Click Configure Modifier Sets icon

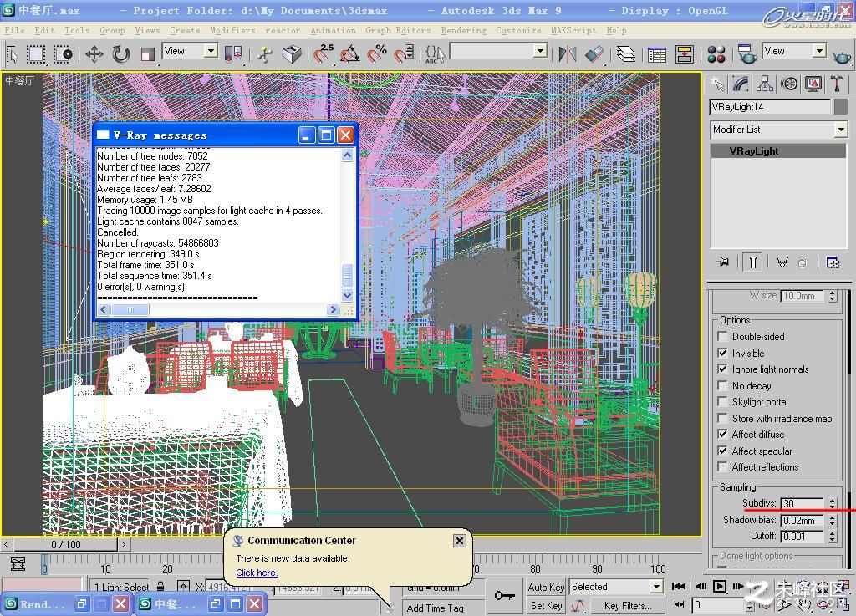pos(833,262)
